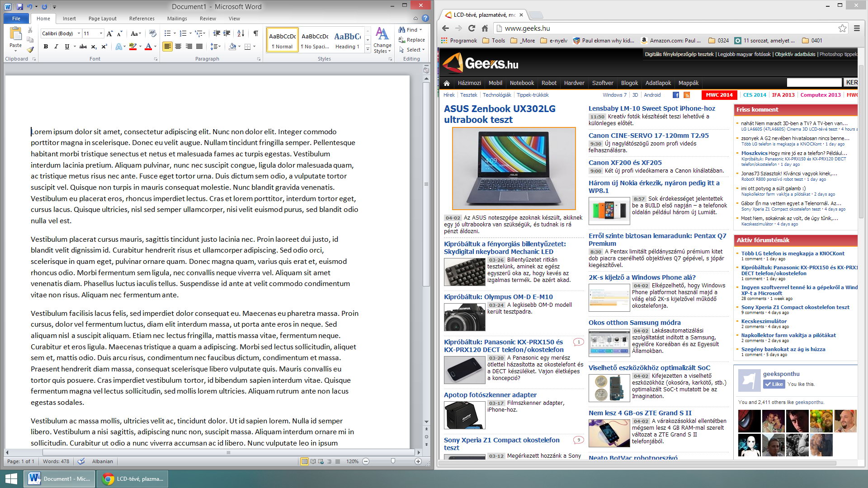
Task: Expand the Paste options arrow
Action: pos(16,50)
